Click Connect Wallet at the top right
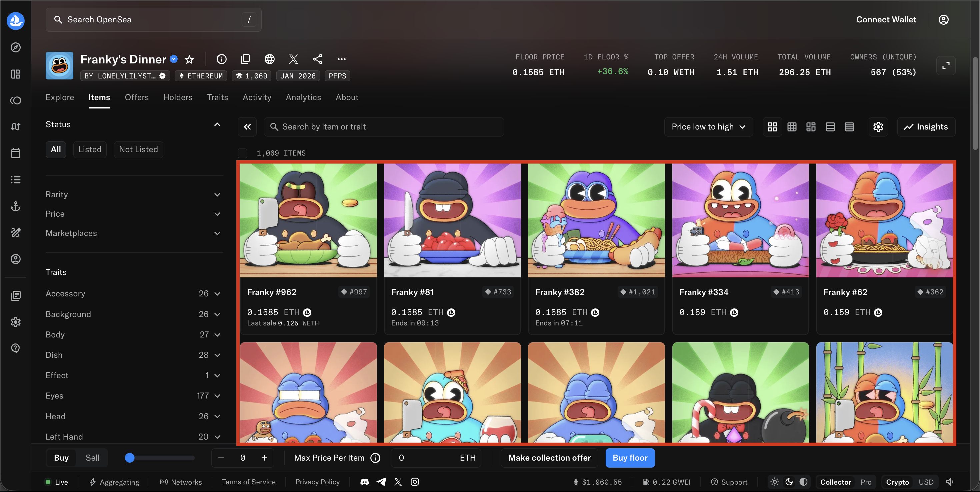Viewport: 980px width, 492px height. [886, 19]
